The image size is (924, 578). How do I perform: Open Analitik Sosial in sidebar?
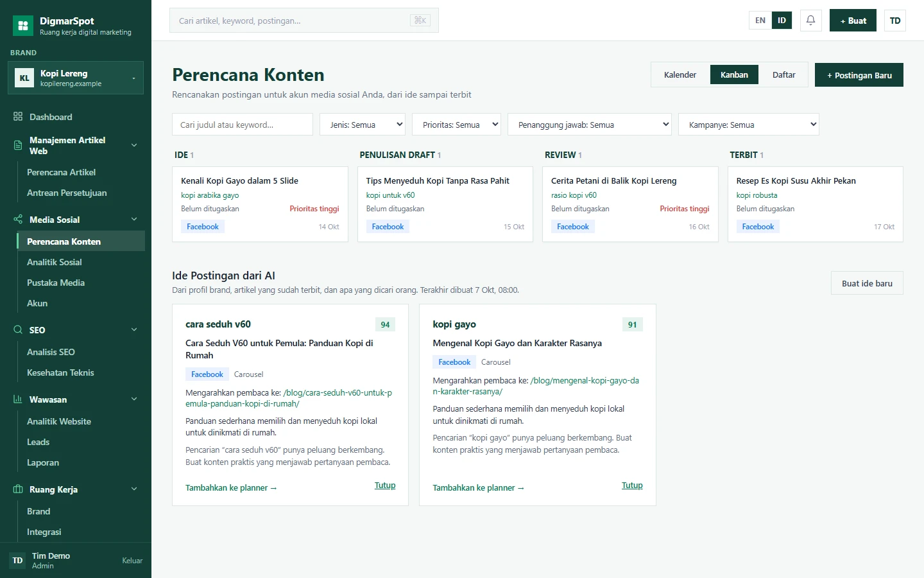[81, 262]
